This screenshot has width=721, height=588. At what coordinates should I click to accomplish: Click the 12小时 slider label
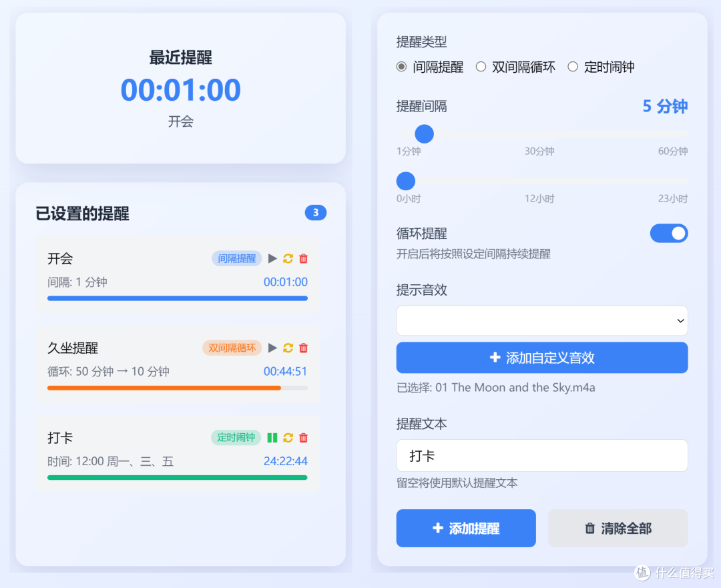(539, 199)
